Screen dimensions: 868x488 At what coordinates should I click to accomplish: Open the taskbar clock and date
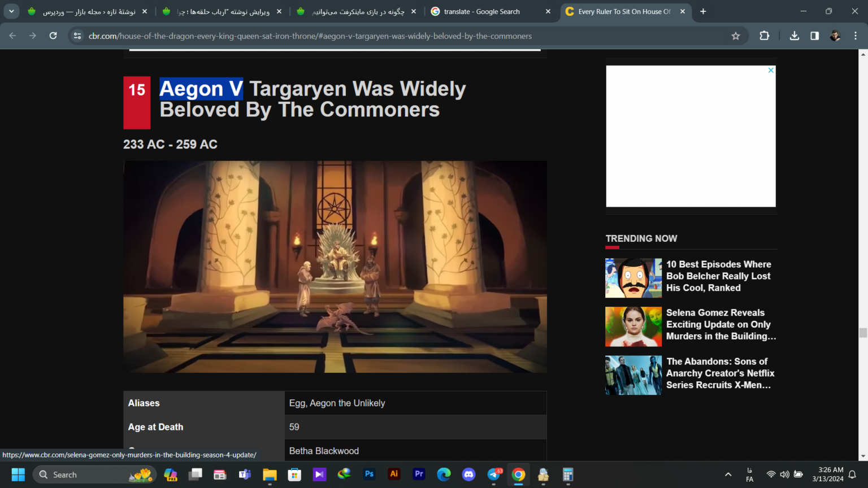coord(828,474)
